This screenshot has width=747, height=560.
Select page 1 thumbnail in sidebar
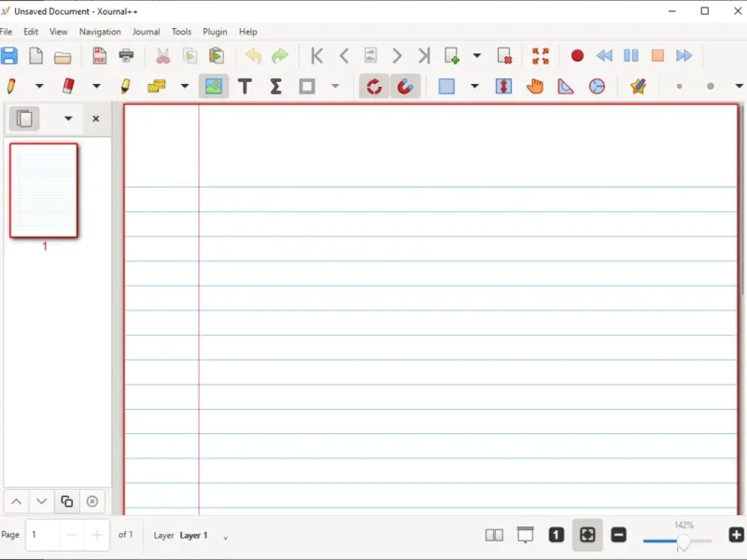44,190
